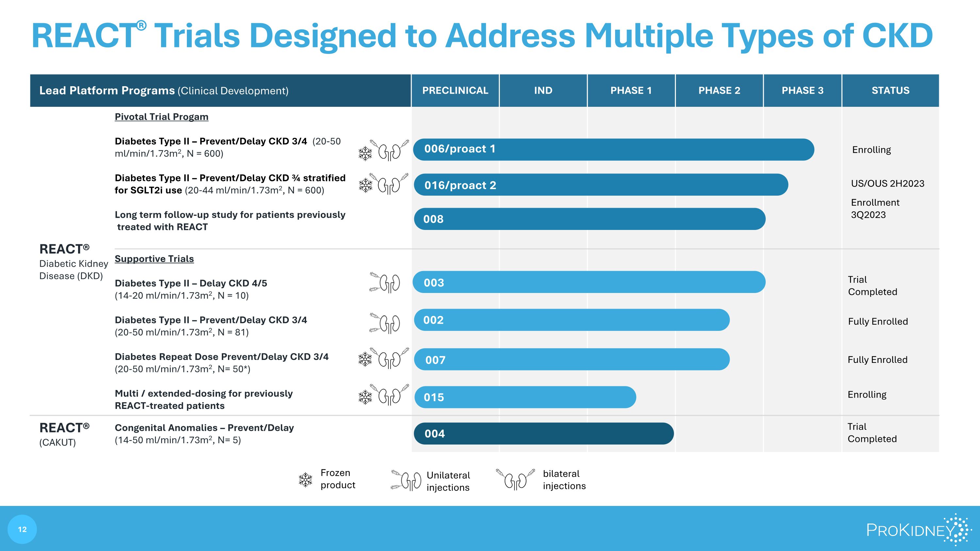Click the IND column header
980x551 pixels.
click(x=543, y=90)
